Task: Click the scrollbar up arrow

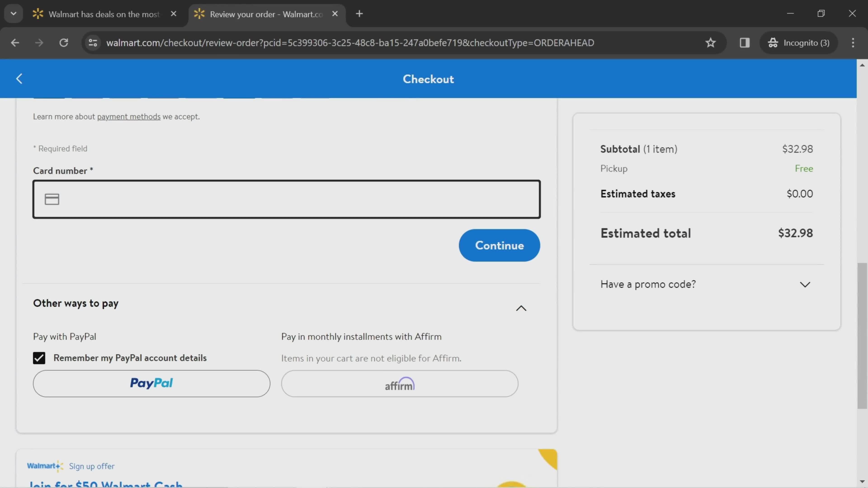Action: (862, 65)
